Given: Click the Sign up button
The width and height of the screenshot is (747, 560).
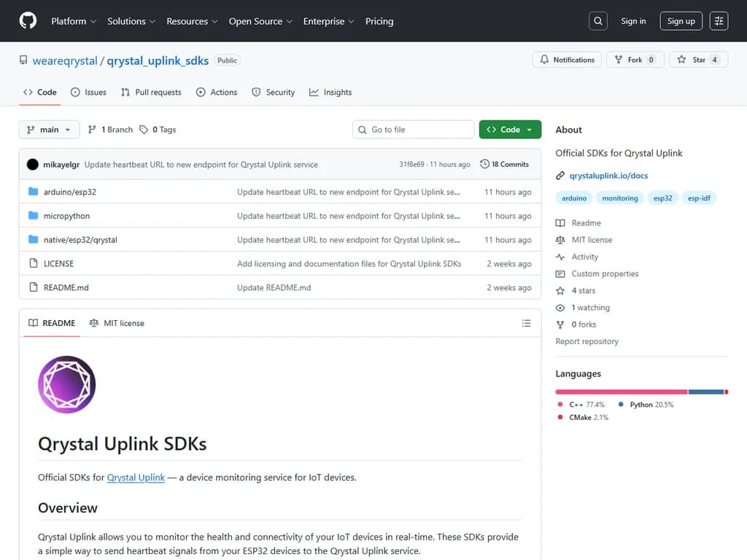Looking at the screenshot, I should coord(681,21).
